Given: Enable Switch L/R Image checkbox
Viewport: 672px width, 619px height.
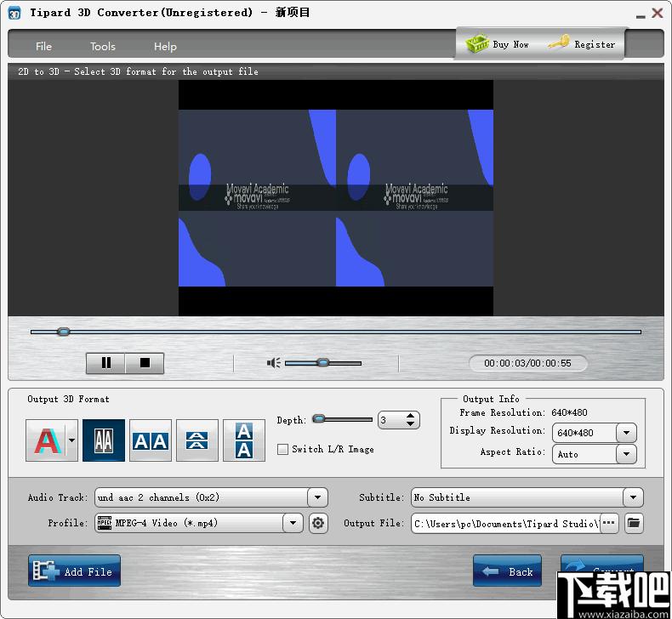Looking at the screenshot, I should pyautogui.click(x=283, y=449).
